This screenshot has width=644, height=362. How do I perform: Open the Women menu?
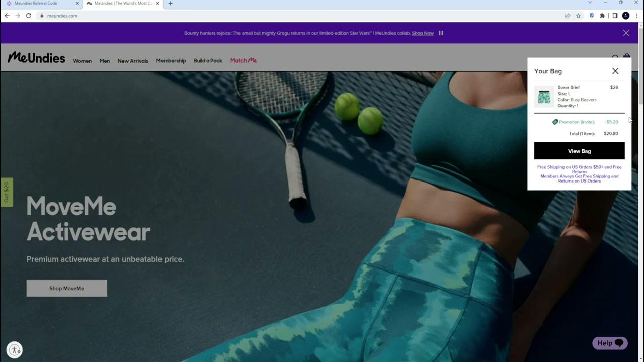(x=83, y=61)
